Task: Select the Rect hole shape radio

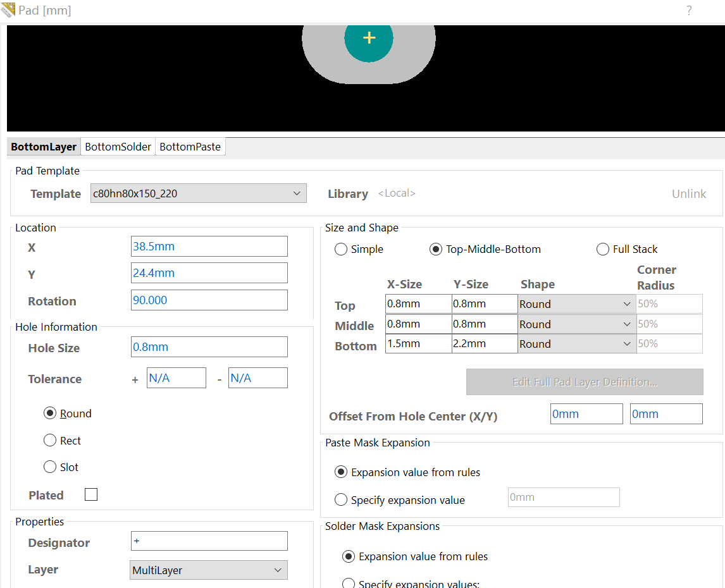Action: tap(50, 440)
